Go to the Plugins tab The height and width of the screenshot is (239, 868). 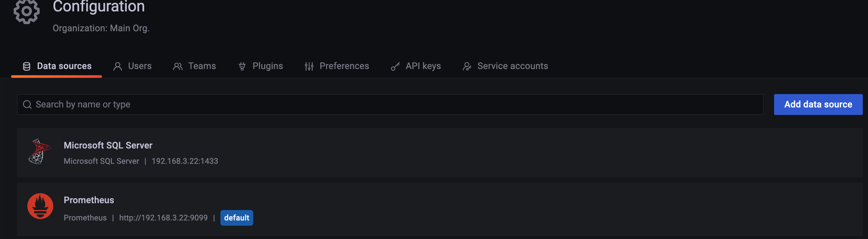click(268, 66)
